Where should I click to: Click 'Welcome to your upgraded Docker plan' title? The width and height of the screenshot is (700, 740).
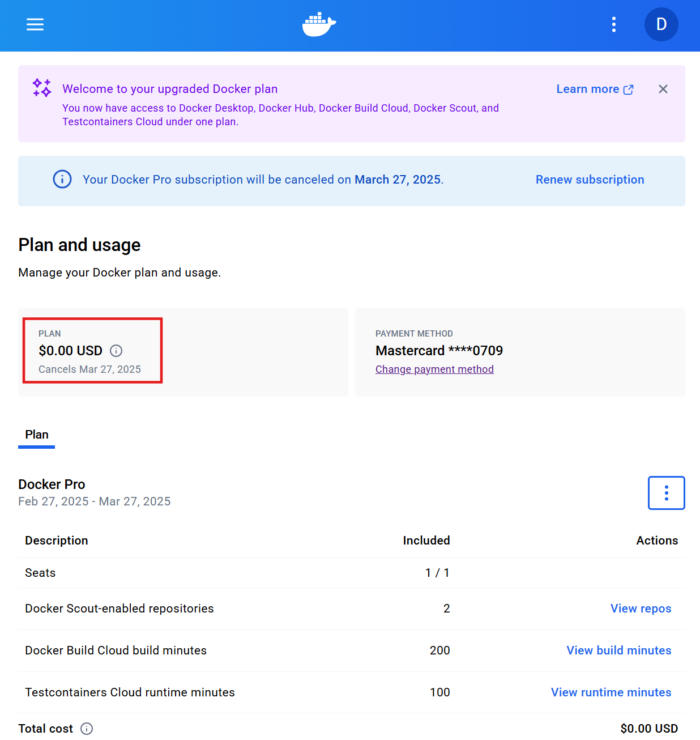[170, 89]
